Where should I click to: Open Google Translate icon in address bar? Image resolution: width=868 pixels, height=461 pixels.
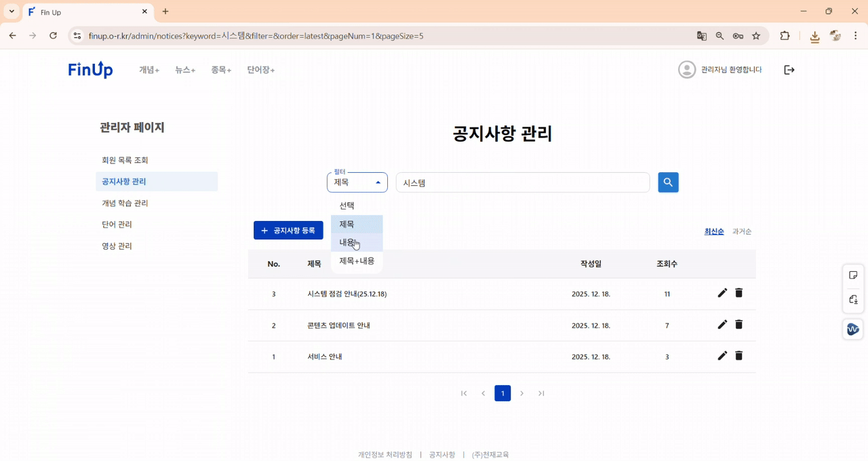click(x=701, y=36)
